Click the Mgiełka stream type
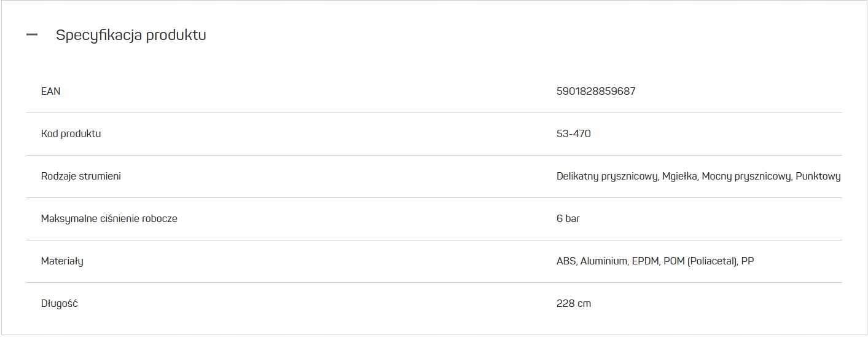 click(679, 176)
